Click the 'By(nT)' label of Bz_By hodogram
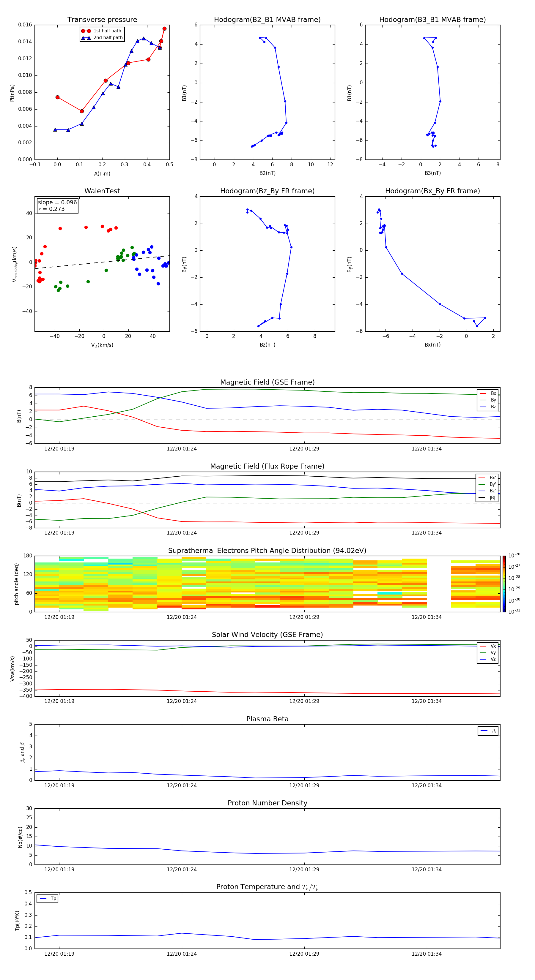Screen dimensions: 535x980 [184, 264]
